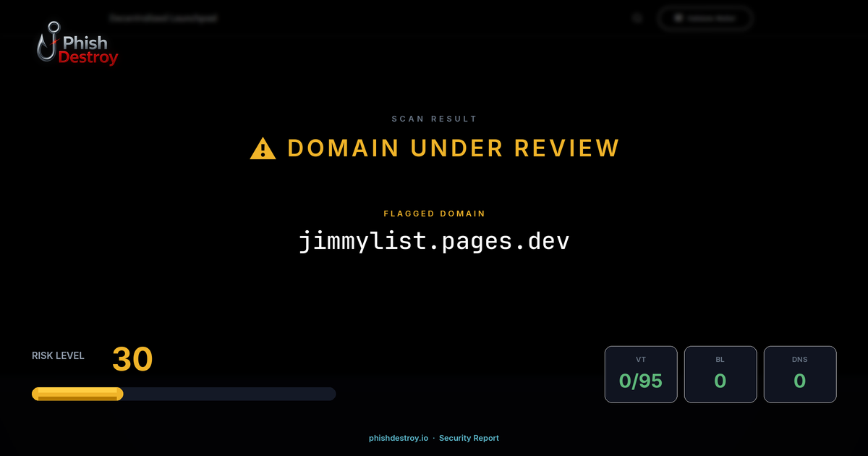This screenshot has height=456, width=868.
Task: Click the DOMAIN UNDER REVIEW heading
Action: (x=453, y=148)
